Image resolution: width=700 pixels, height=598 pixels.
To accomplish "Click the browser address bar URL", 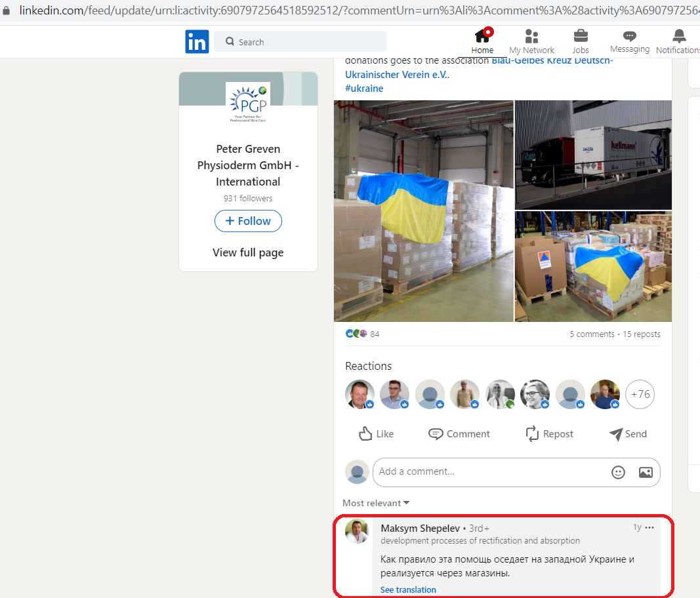I will tap(360, 10).
